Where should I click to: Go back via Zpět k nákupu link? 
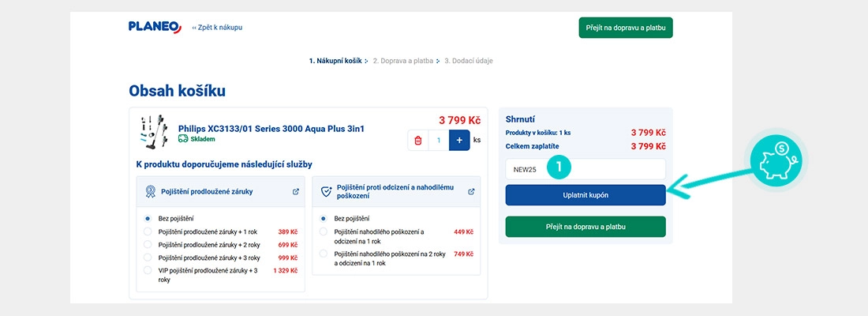(217, 27)
